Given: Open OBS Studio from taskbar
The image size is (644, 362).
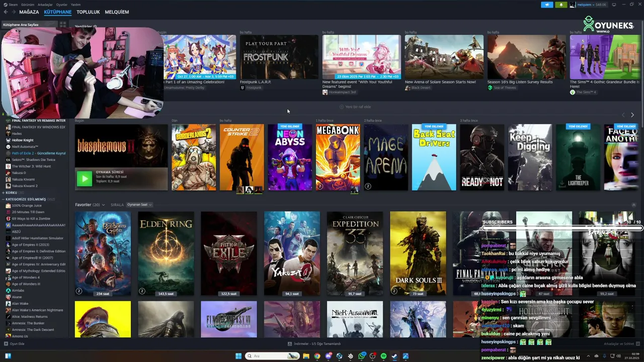Looking at the screenshot, I should click(372, 356).
